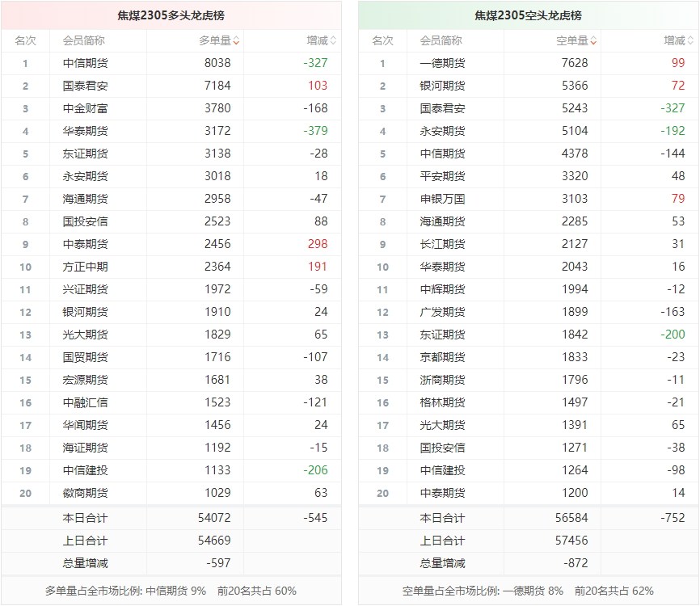This screenshot has width=700, height=606.
Task: Click the sort icon beside 多单量 header
Action: pyautogui.click(x=236, y=40)
